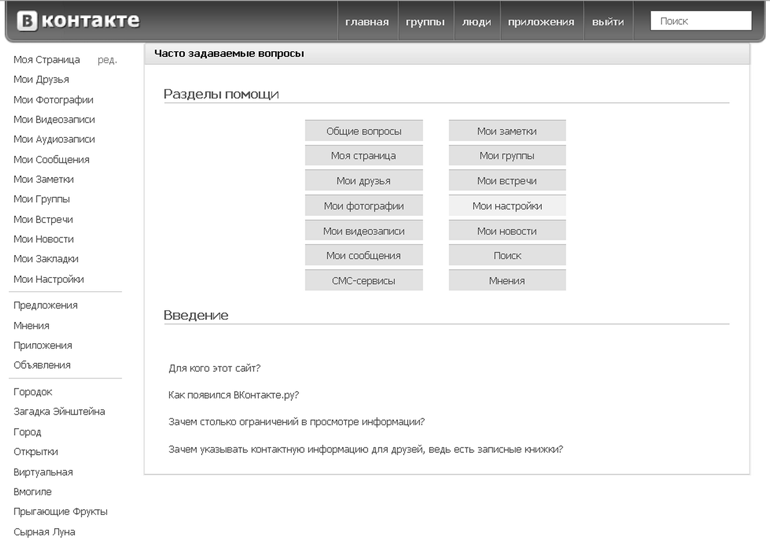Open the Мнения sidebar link
The image size is (770, 541).
[31, 325]
